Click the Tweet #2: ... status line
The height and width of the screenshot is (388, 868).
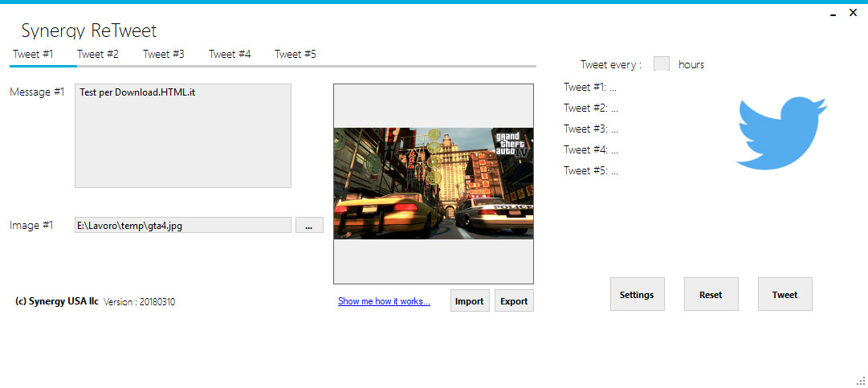point(591,108)
